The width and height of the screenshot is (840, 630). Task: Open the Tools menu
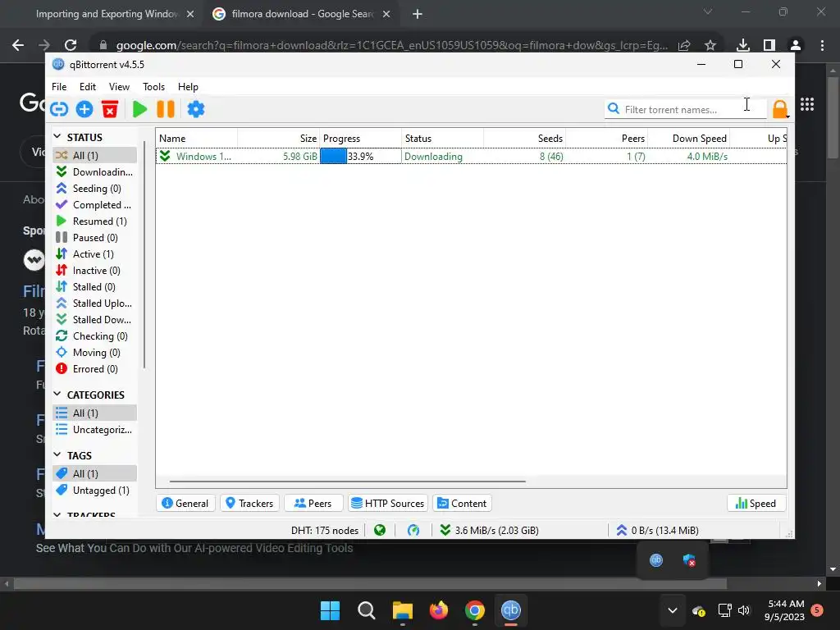pos(153,87)
